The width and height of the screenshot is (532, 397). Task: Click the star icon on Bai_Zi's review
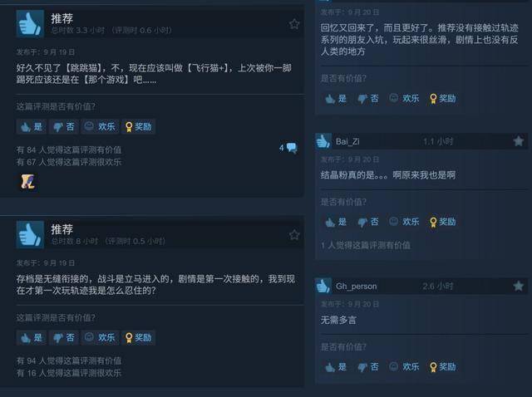(x=519, y=141)
